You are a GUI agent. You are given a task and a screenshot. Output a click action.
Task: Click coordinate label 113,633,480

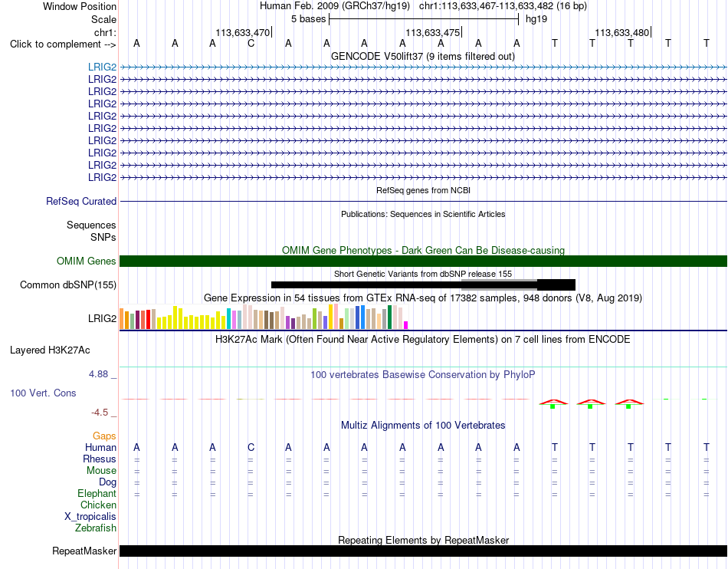click(622, 32)
